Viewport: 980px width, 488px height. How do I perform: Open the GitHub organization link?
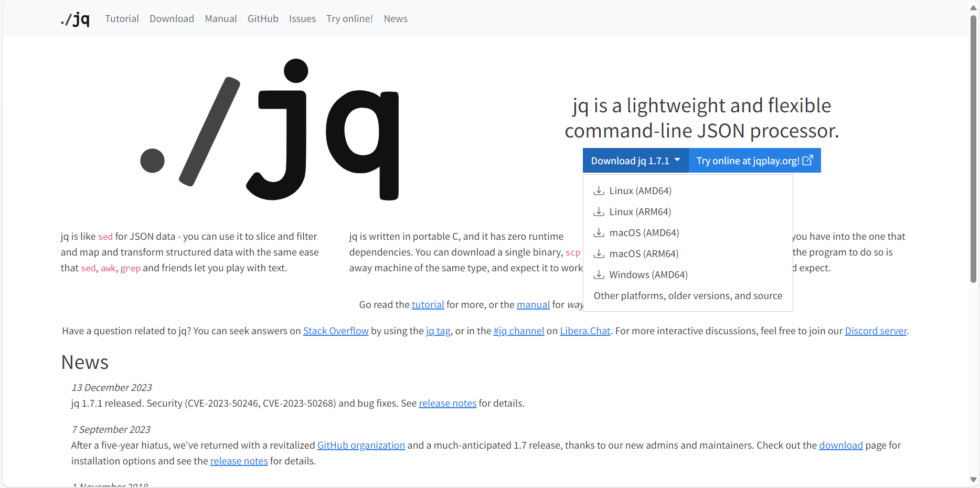point(361,445)
